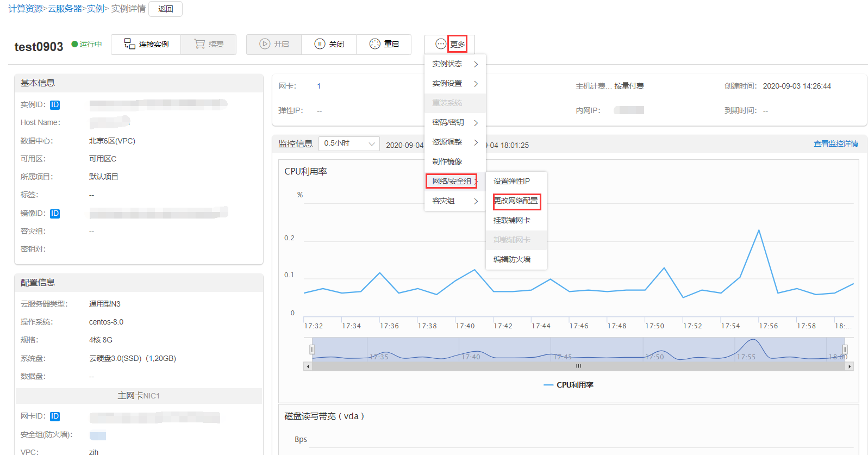Click the chart scrollbar right arrow
Viewport: 868px width, 455px height.
coord(849,366)
